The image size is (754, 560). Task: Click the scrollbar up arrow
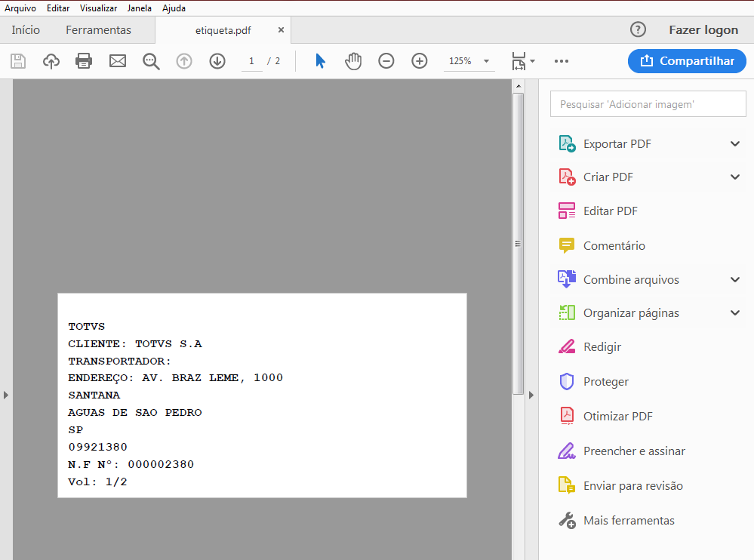coord(518,86)
